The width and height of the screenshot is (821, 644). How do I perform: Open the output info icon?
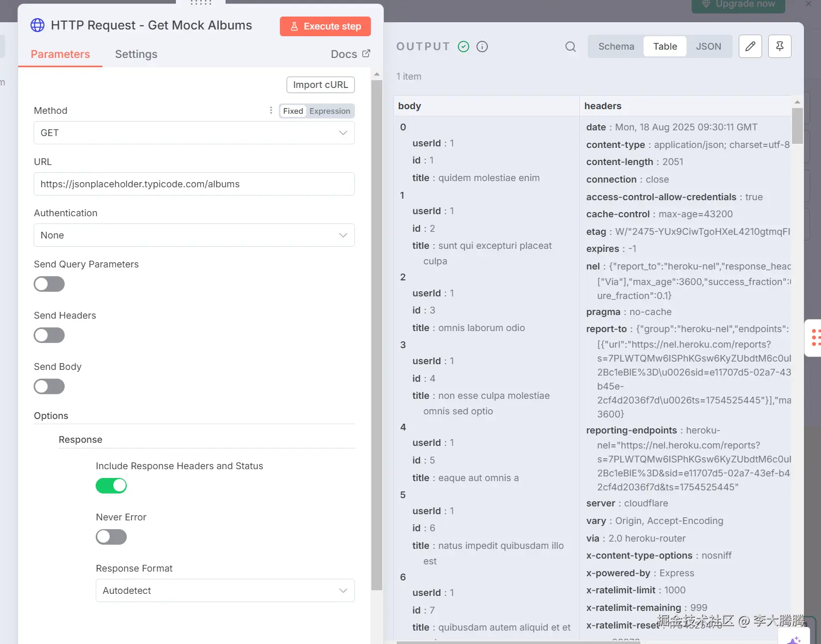tap(482, 47)
